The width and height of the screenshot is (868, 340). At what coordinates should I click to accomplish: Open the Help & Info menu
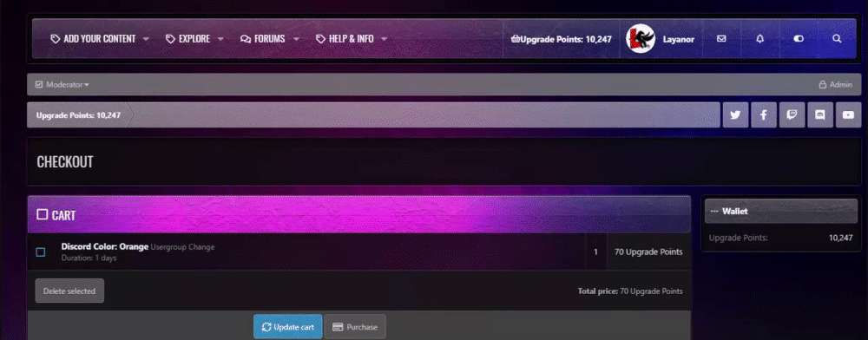(345, 39)
